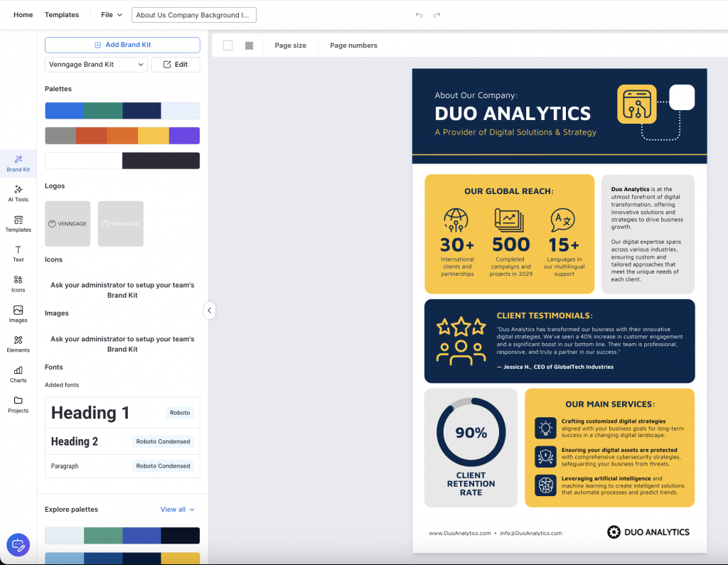This screenshot has width=728, height=565.
Task: Select the Text tool icon
Action: 18,253
